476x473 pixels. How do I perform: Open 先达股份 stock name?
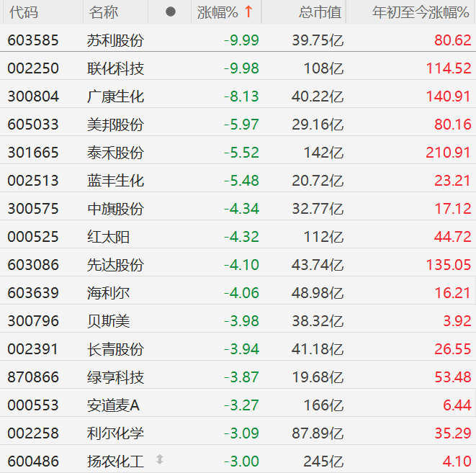[115, 265]
